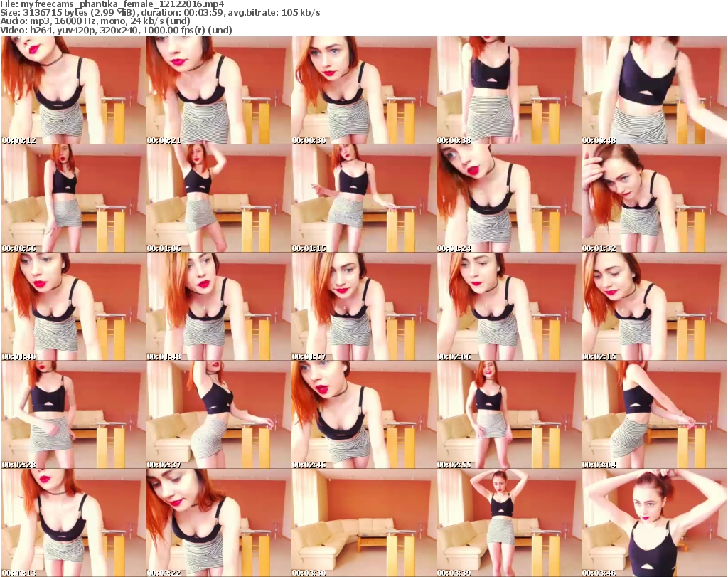
Task: Choose the frame labeled 00:03:46
Action: pyautogui.click(x=654, y=523)
